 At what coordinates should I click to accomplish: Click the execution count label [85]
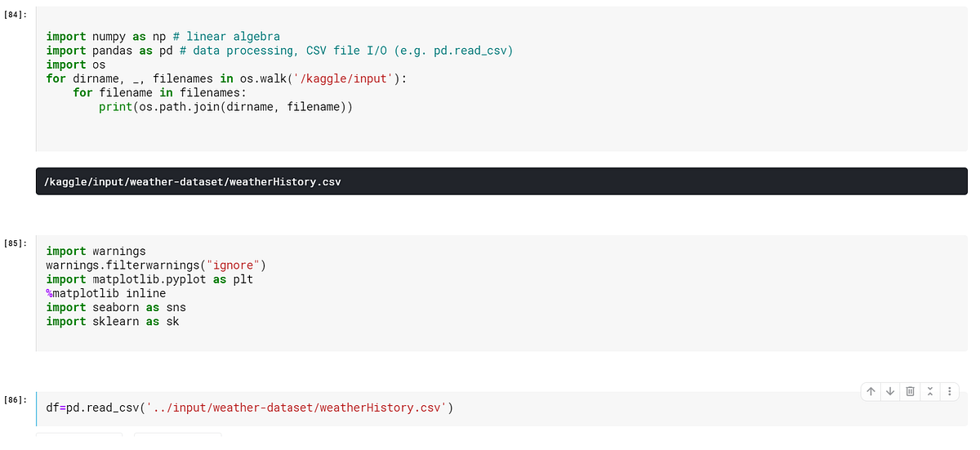pos(16,243)
